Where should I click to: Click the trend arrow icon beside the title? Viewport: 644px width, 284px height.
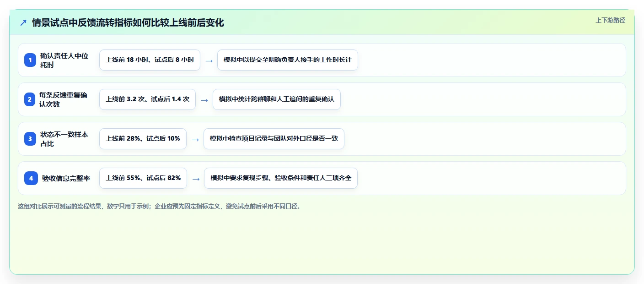click(23, 22)
